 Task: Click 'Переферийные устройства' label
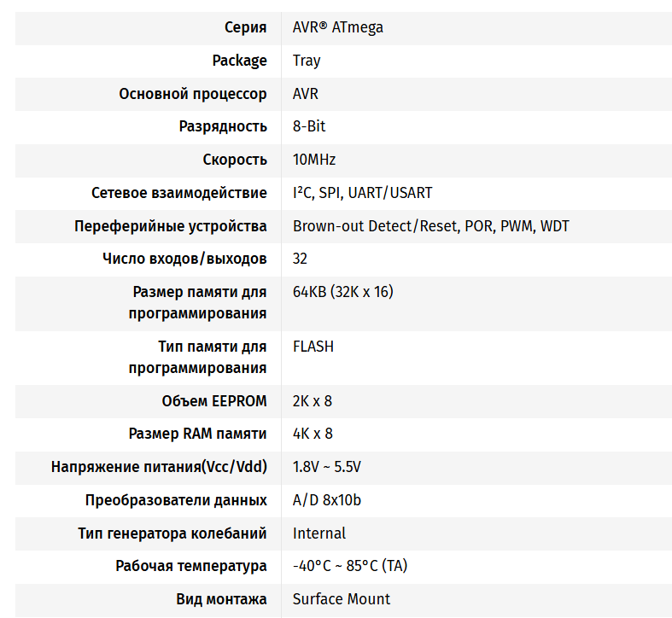click(x=171, y=226)
